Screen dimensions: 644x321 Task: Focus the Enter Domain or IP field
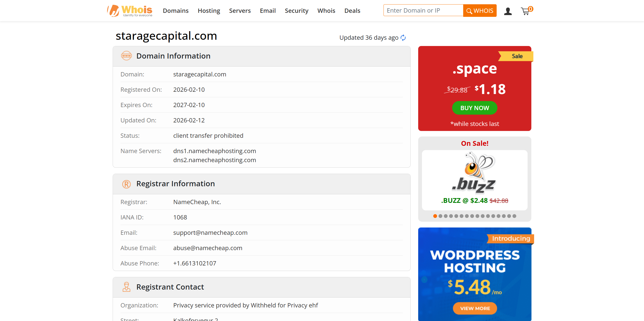pyautogui.click(x=423, y=10)
